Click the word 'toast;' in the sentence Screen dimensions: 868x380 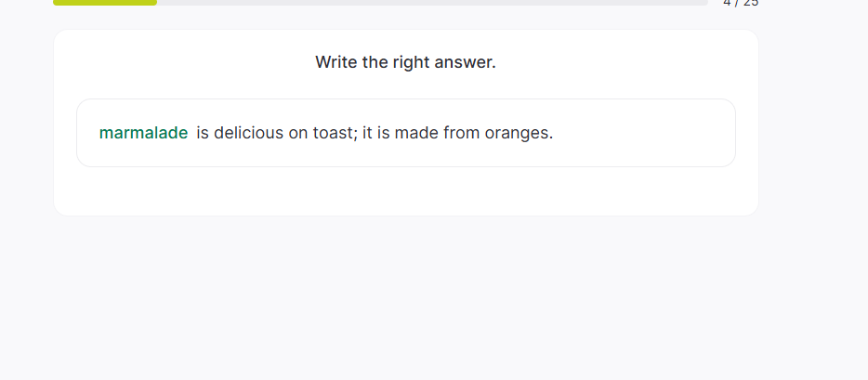pos(333,133)
